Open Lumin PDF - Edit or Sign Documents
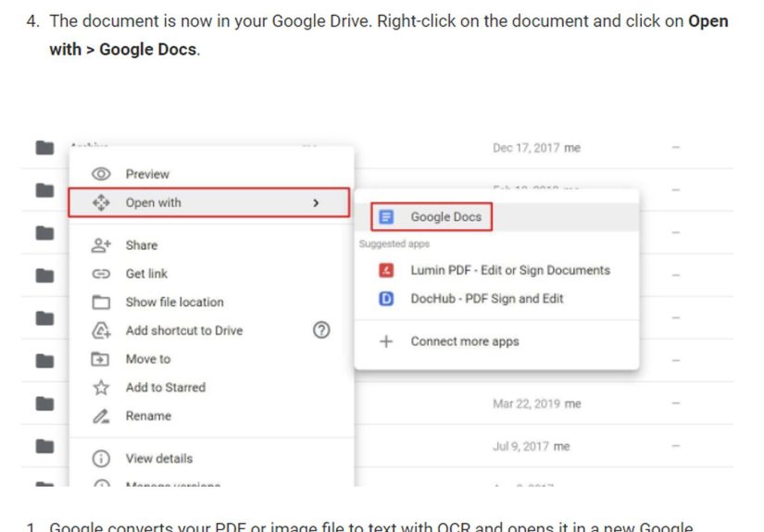The height and width of the screenshot is (532, 764). pos(509,271)
